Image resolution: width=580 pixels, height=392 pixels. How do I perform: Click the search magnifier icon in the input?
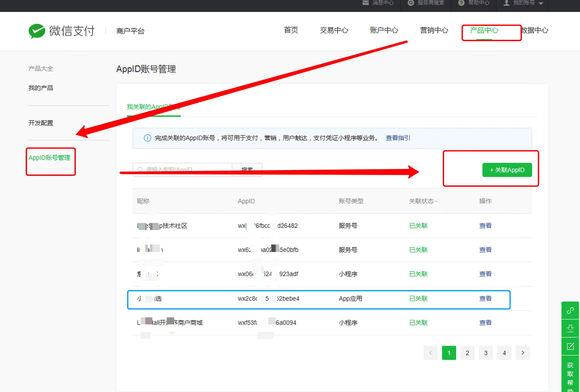140,170
